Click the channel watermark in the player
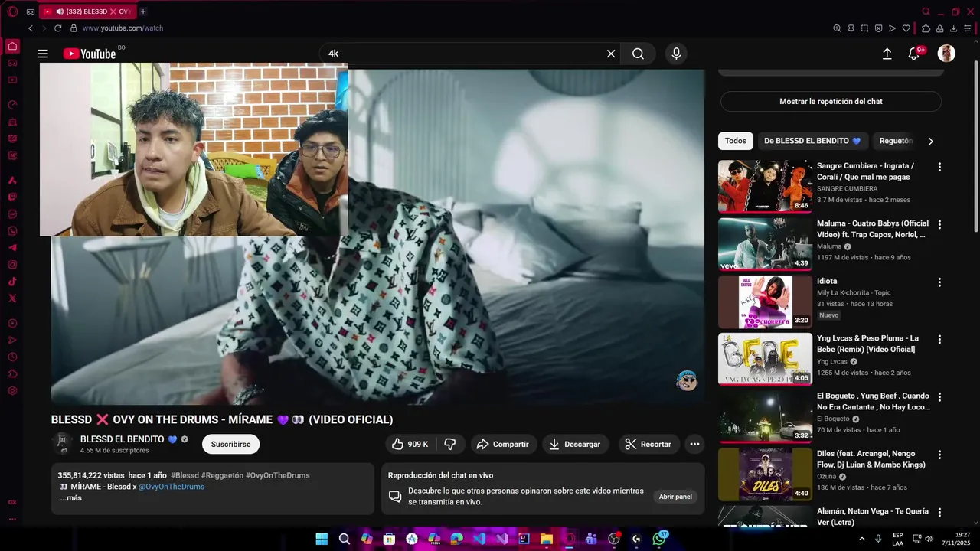This screenshot has width=980, height=551. coord(687,380)
